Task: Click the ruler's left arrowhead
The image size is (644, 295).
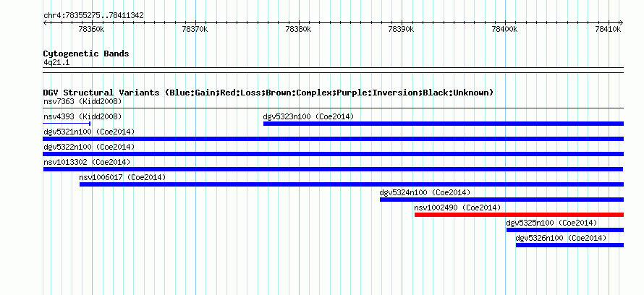Action: click(45, 23)
